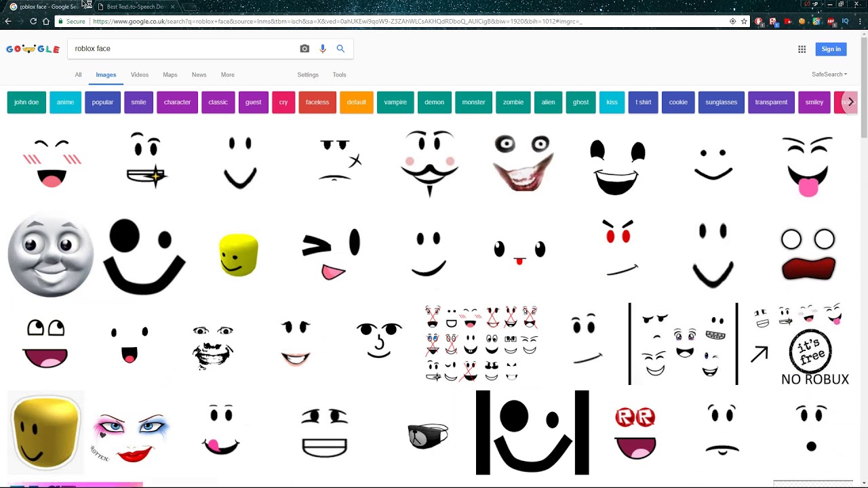Open the More search menu
The image size is (868, 488).
228,75
